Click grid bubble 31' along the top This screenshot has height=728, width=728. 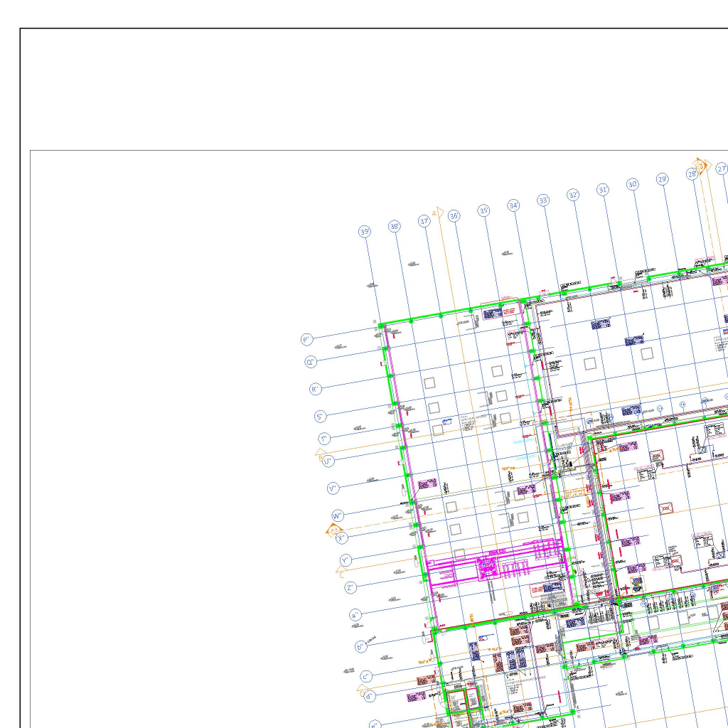coord(603,190)
